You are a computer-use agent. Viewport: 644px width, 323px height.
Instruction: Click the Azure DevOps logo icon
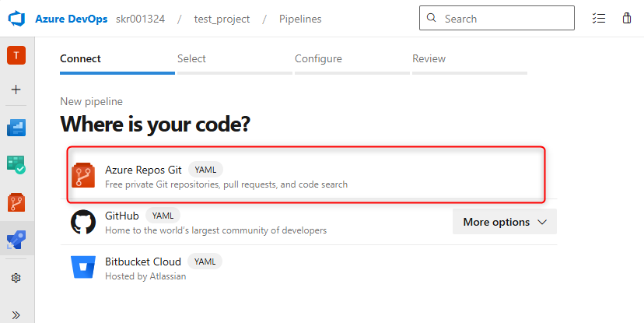[x=17, y=19]
